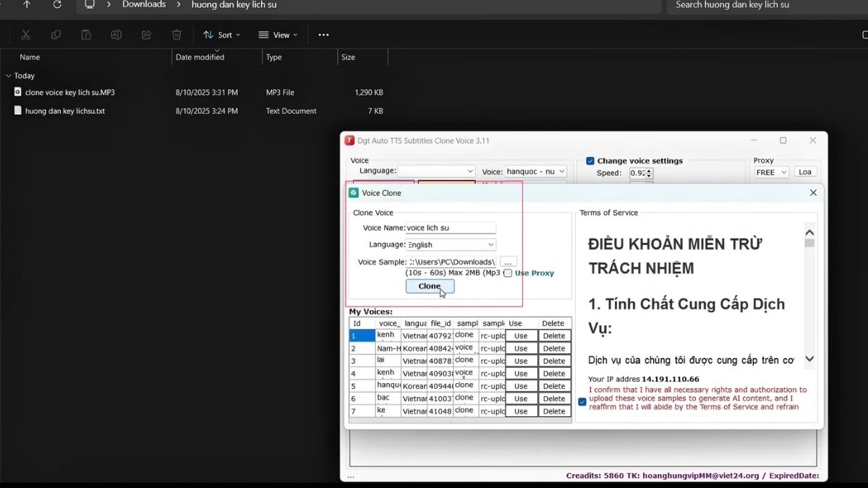
Task: Open the See more ellipsis in Explorer toolbar
Action: pos(323,35)
